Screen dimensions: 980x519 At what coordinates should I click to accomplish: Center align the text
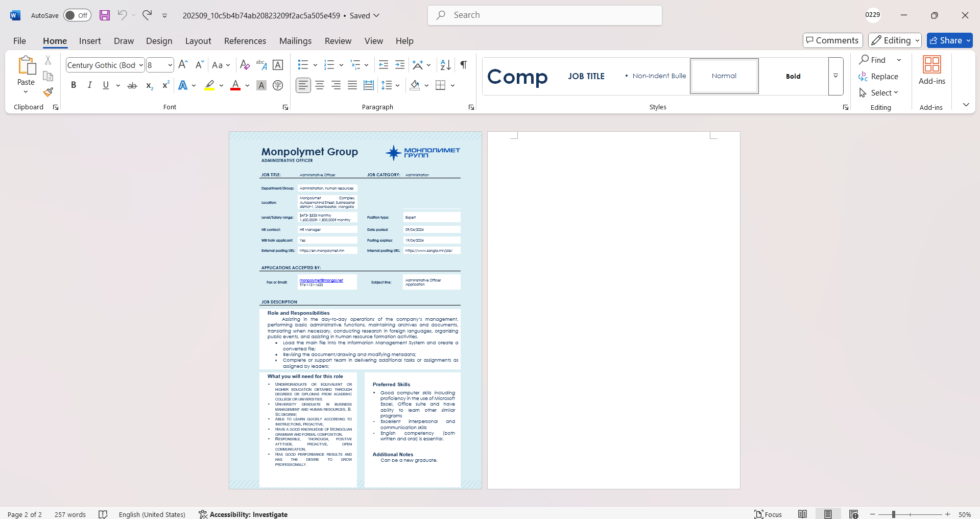[x=320, y=85]
